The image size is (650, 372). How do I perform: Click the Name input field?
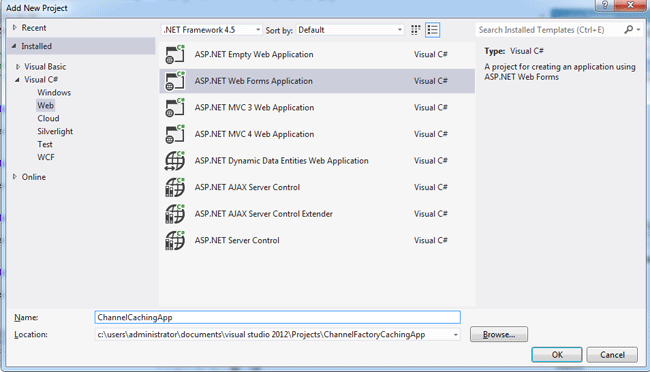(x=277, y=317)
